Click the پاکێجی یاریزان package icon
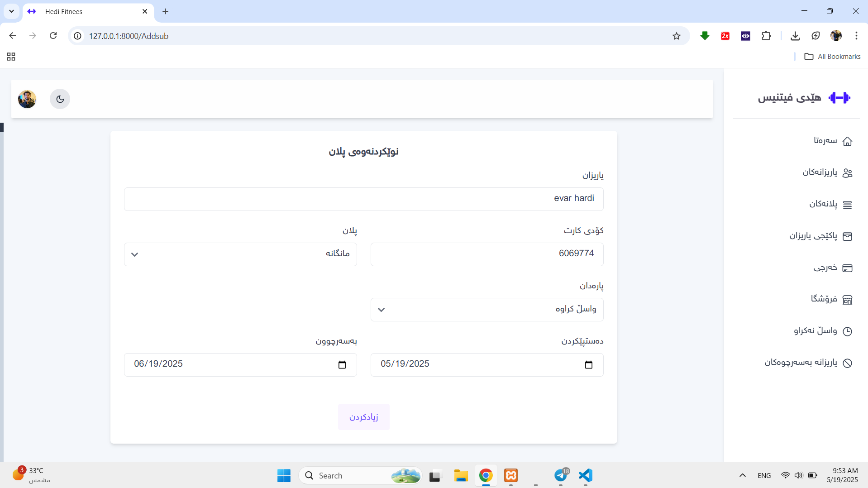 pos(847,236)
